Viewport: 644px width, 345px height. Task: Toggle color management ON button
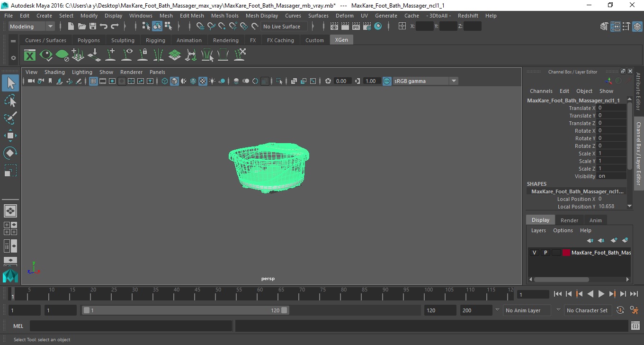[387, 81]
